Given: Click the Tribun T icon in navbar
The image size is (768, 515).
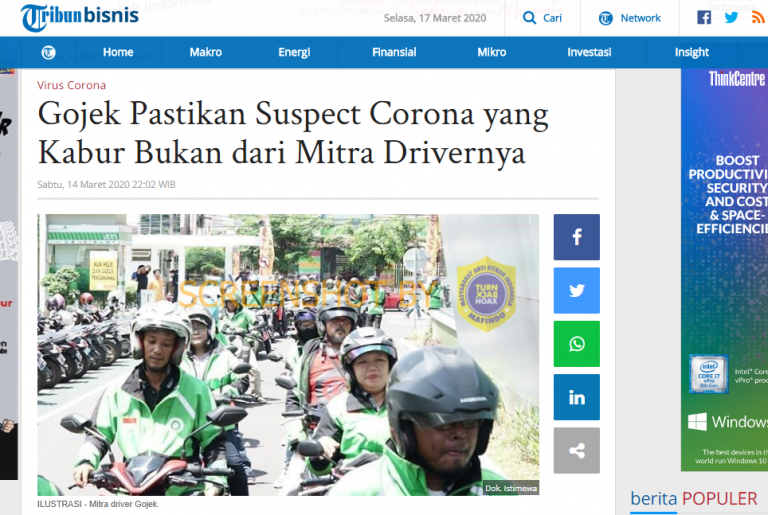Looking at the screenshot, I should pyautogui.click(x=48, y=52).
